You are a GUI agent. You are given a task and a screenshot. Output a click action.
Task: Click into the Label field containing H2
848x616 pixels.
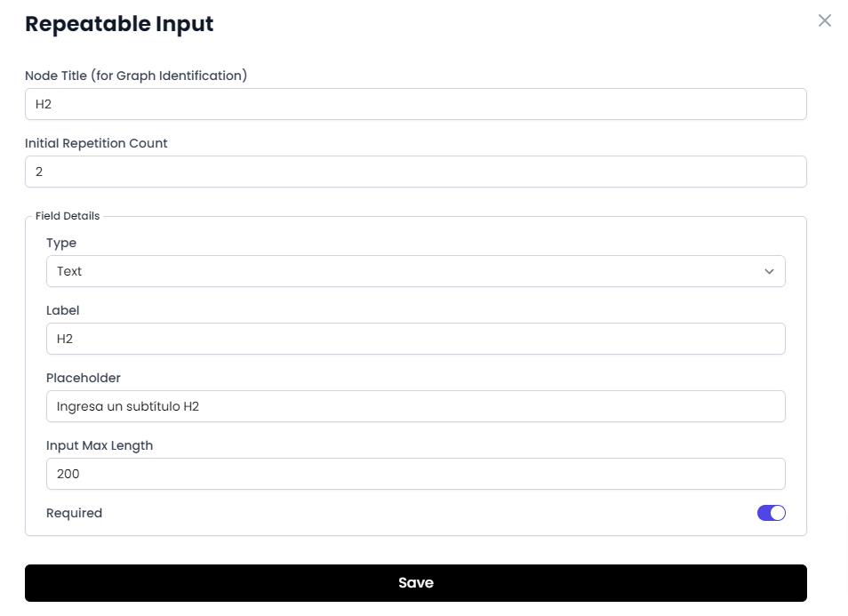pyautogui.click(x=415, y=339)
